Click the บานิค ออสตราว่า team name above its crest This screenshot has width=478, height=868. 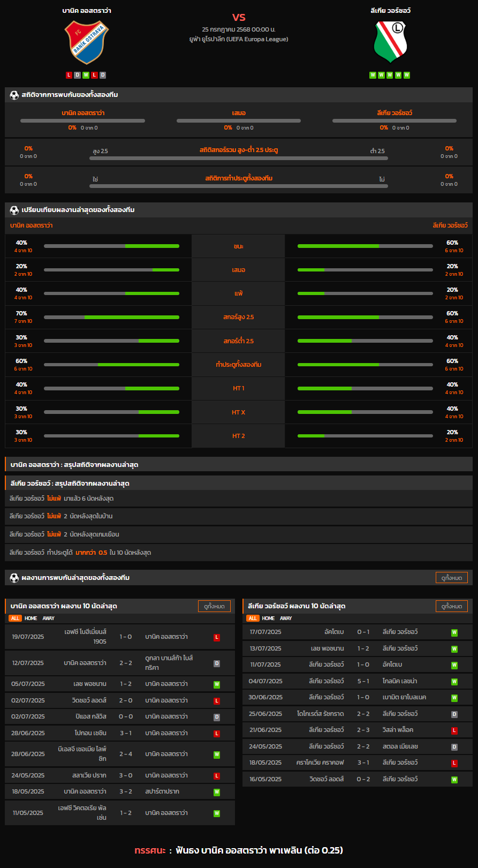click(87, 11)
